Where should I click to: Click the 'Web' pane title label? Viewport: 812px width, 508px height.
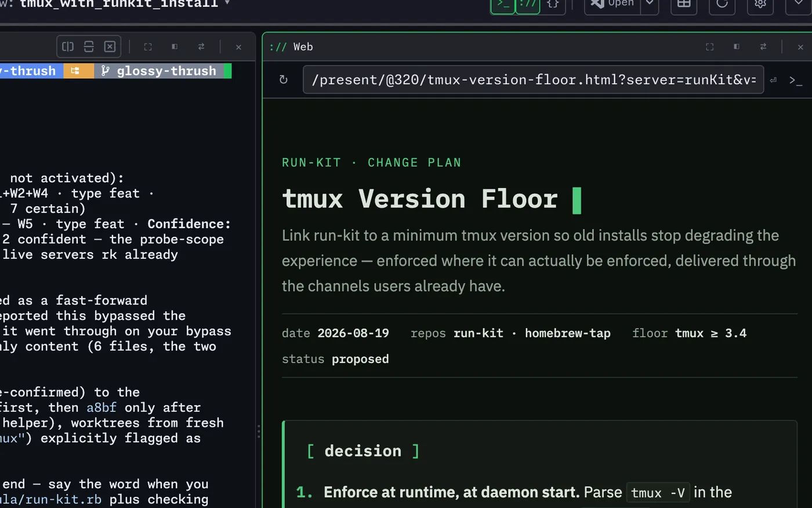303,47
